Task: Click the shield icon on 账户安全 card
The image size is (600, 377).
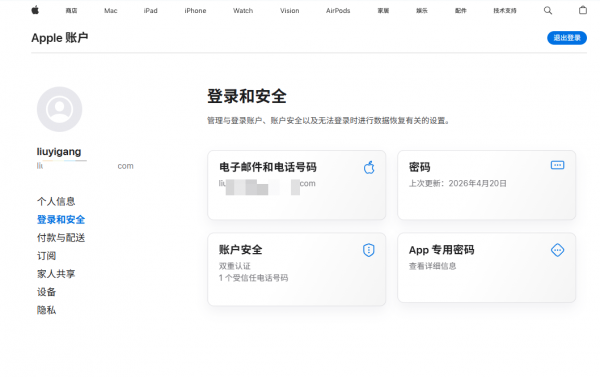Action: click(x=368, y=250)
